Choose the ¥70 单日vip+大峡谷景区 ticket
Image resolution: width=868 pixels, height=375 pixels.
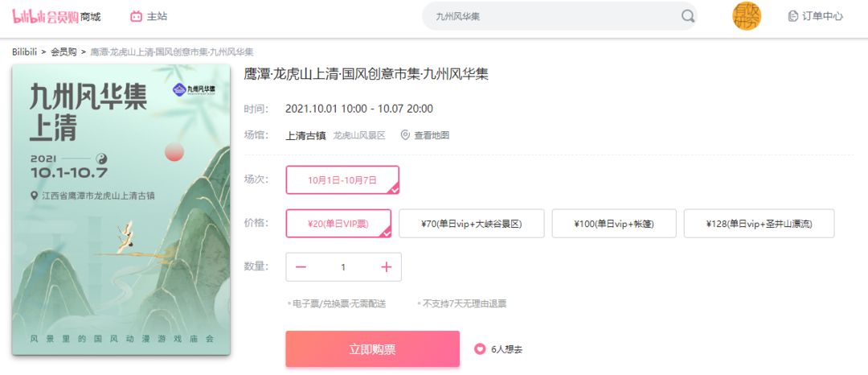[471, 223]
